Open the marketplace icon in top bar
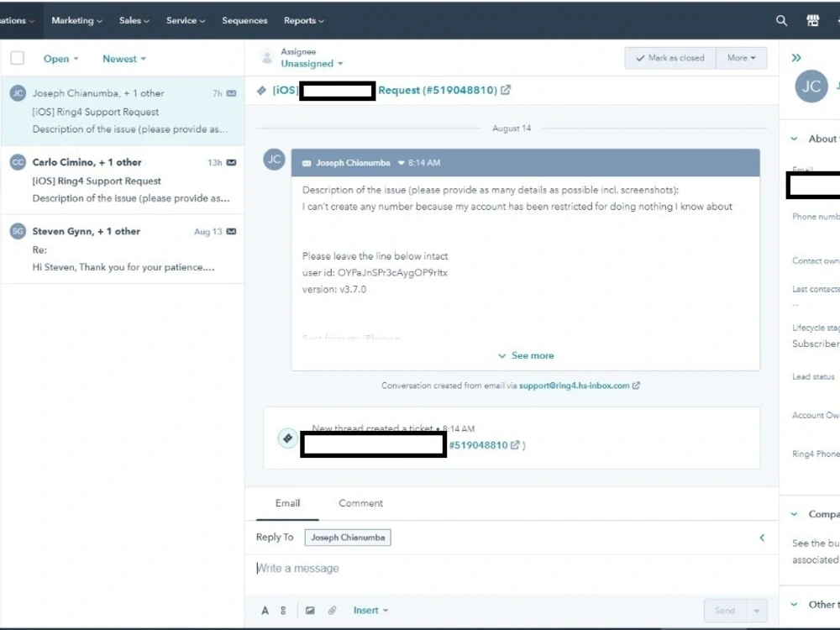The height and width of the screenshot is (630, 840). coord(812,20)
